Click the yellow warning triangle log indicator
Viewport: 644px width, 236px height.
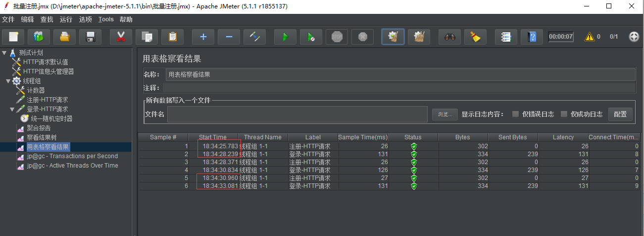pos(589,37)
